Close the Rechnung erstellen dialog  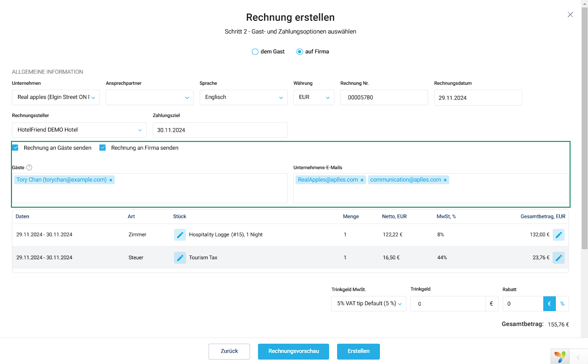click(570, 15)
